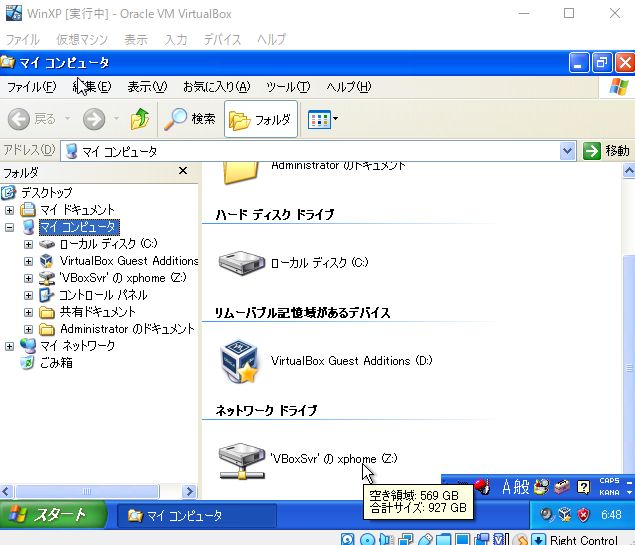Select 'VBoxSvr' の xphome (Z:) in the tree

(x=123, y=278)
